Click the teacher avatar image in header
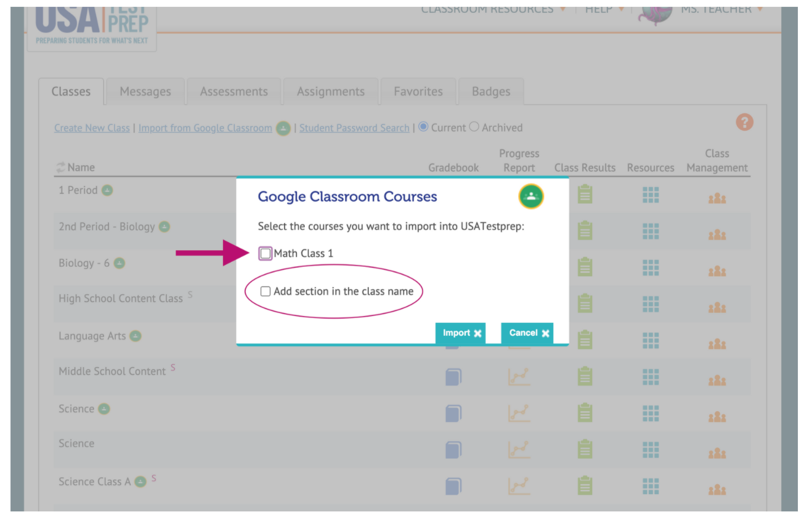Image resolution: width=812 pixels, height=520 pixels. [x=655, y=15]
